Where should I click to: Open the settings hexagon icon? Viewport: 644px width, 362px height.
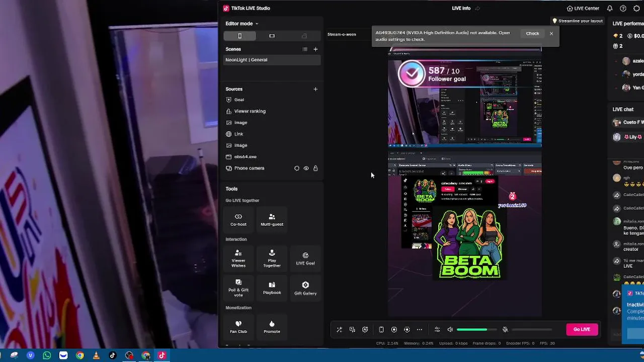pyautogui.click(x=636, y=9)
